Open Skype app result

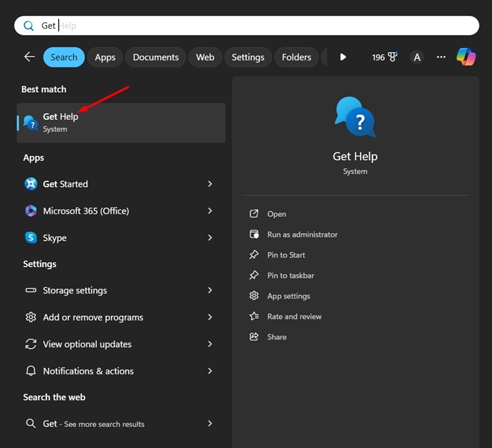(x=121, y=238)
